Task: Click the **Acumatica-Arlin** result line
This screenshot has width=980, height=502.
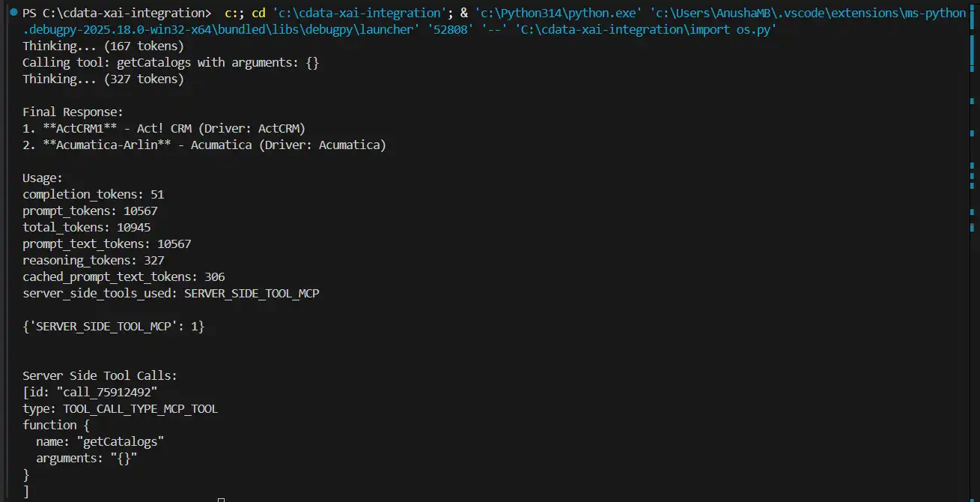Action: click(x=204, y=145)
